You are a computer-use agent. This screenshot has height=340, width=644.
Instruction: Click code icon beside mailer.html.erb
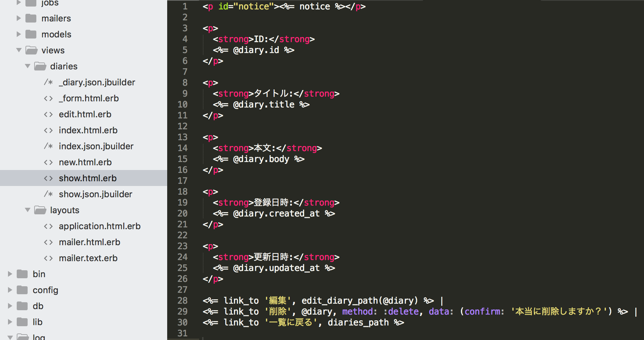48,242
